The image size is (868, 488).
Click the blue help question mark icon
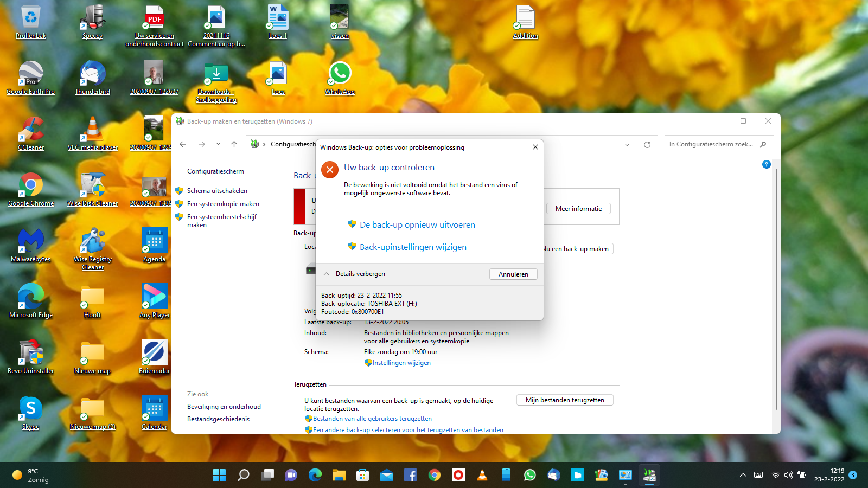point(766,164)
